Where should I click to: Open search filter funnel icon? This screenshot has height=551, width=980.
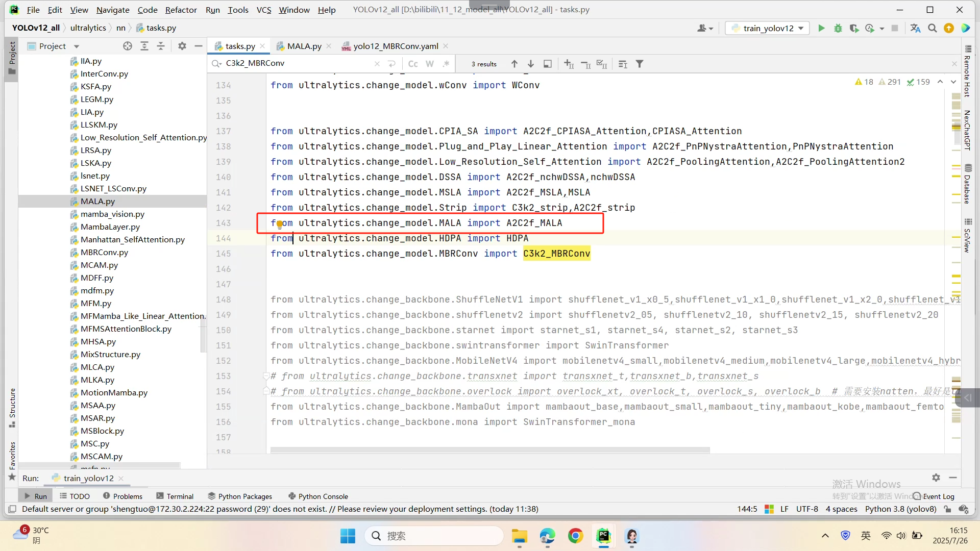pos(640,64)
